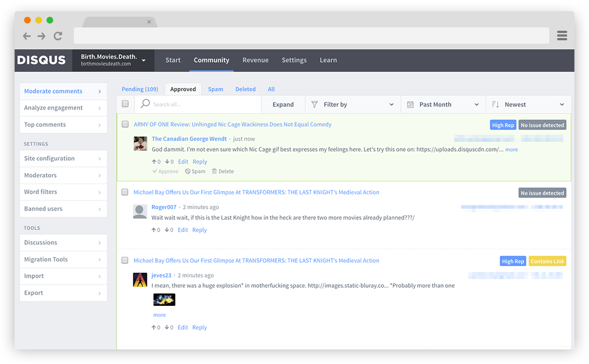Check the ARMY OF ONE Review comment checkbox
The height and width of the screenshot is (364, 589).
click(125, 124)
